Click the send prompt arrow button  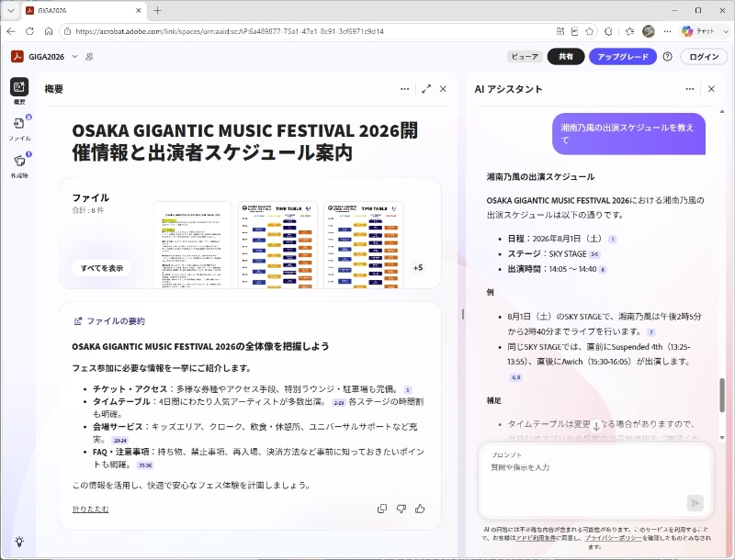coord(695,503)
